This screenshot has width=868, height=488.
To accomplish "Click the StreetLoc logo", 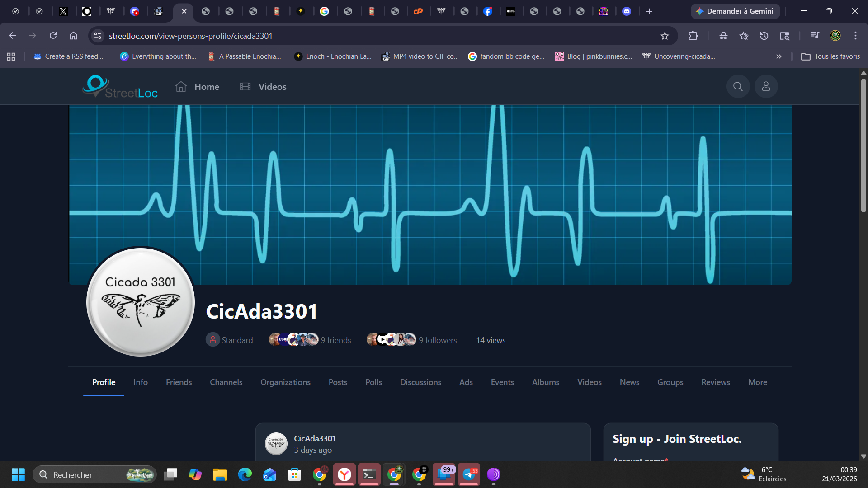I will click(120, 87).
